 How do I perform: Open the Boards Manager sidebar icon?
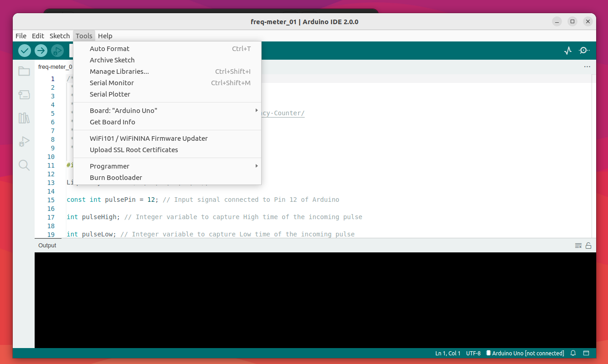coord(24,95)
